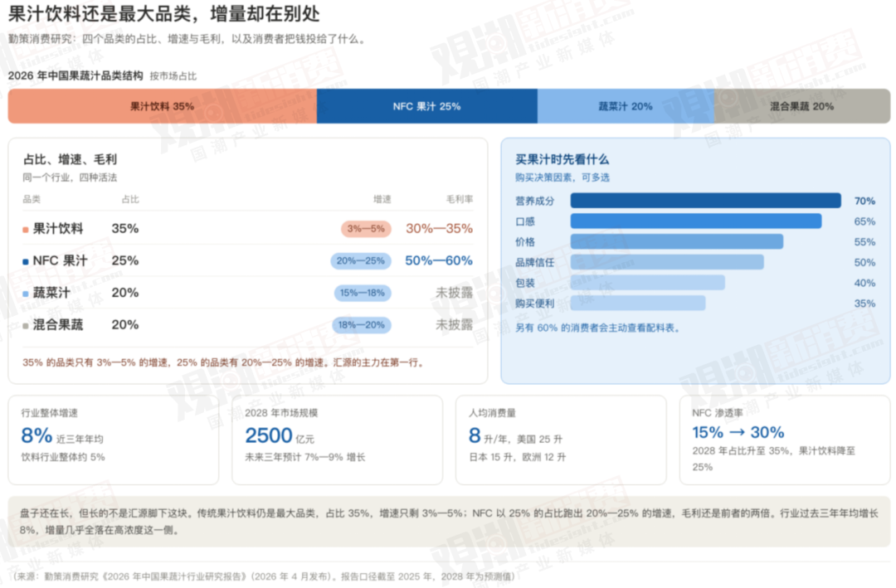Select the light blue swatch beside 蔬菜汁
The image size is (896, 588).
coord(25,294)
